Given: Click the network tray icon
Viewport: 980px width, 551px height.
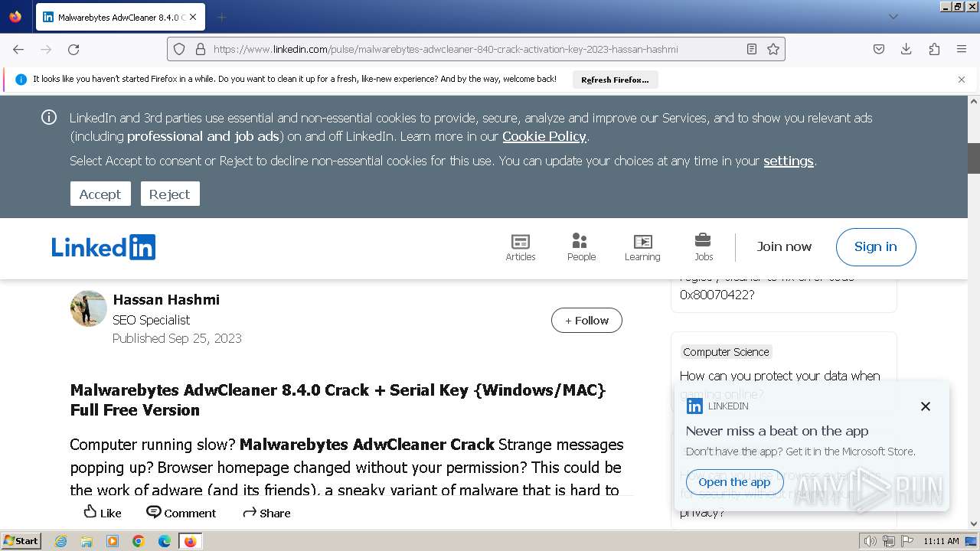Looking at the screenshot, I should pyautogui.click(x=889, y=541).
